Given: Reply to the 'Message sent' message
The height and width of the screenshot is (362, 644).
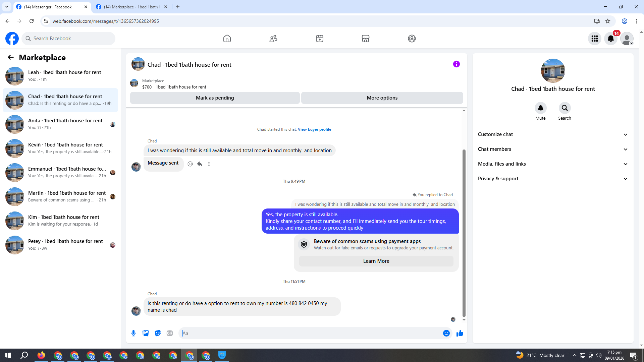Looking at the screenshot, I should tap(200, 164).
